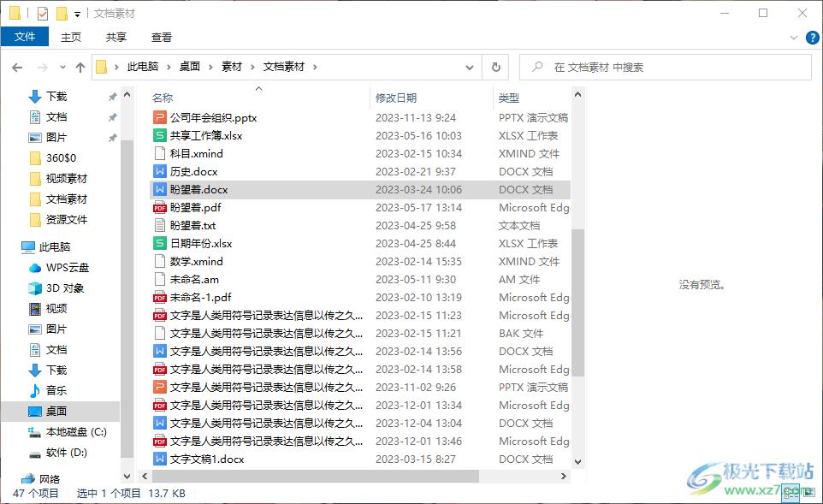The image size is (823, 504).
Task: Select 数学.xmind file
Action: click(196, 262)
